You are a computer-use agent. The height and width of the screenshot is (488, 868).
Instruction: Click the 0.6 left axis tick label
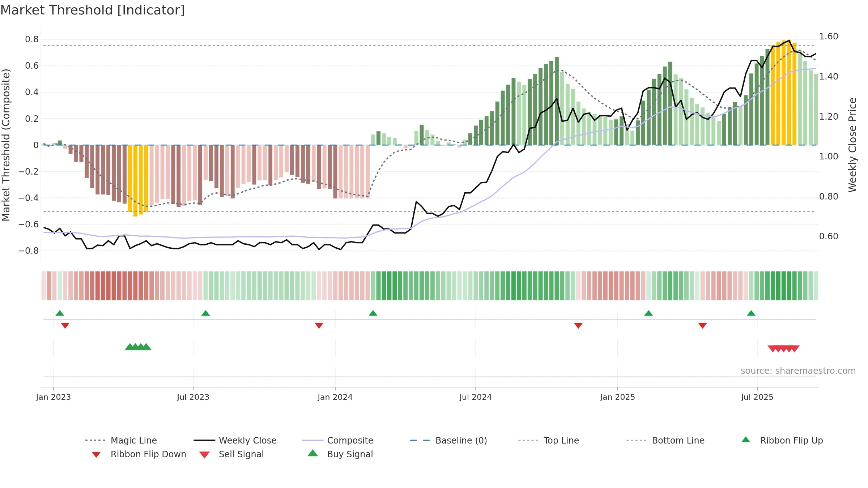(32, 66)
